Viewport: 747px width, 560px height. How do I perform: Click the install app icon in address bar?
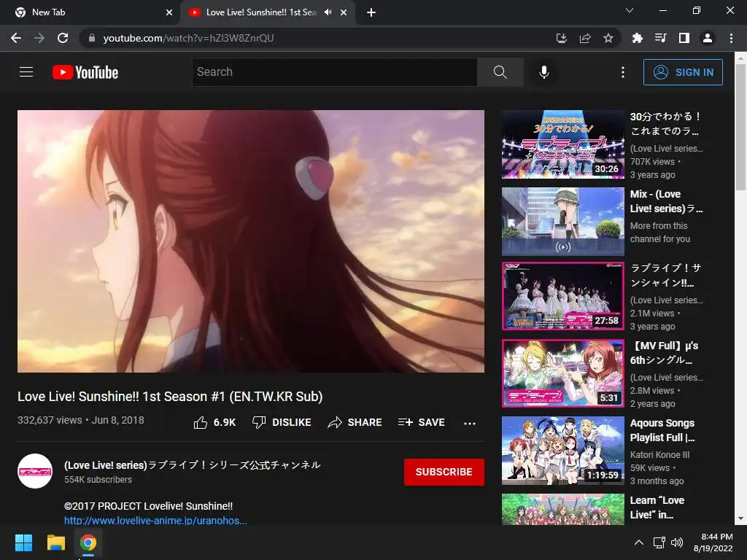562,38
